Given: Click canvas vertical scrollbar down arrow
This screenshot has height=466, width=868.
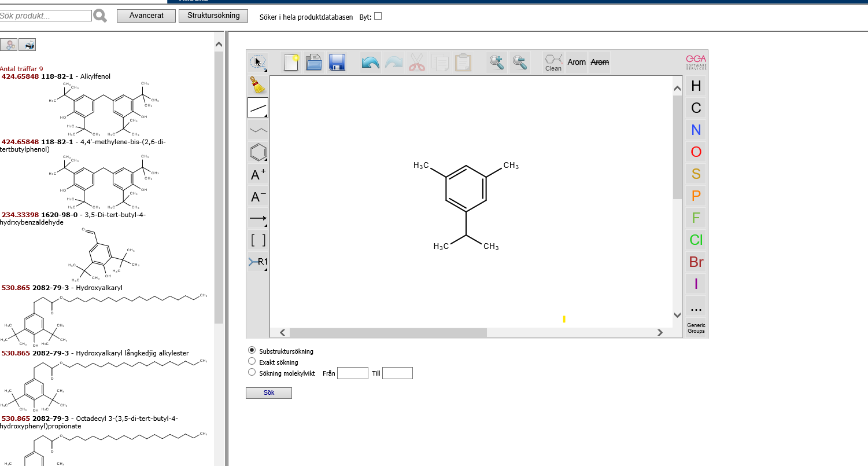Looking at the screenshot, I should (678, 315).
